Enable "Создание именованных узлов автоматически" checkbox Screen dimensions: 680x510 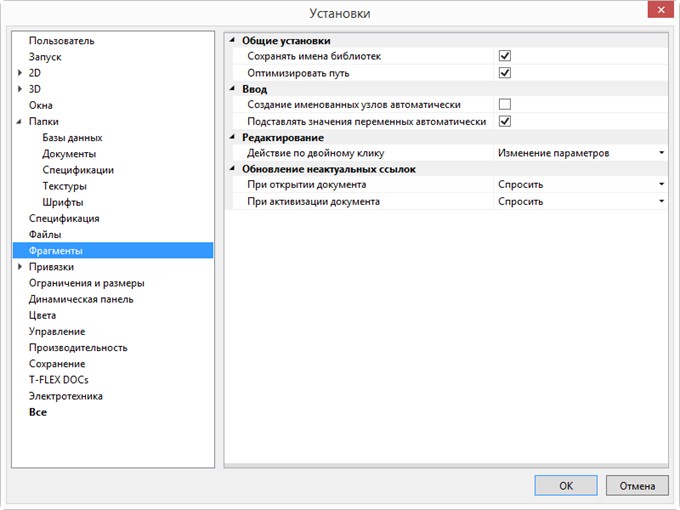coord(505,104)
